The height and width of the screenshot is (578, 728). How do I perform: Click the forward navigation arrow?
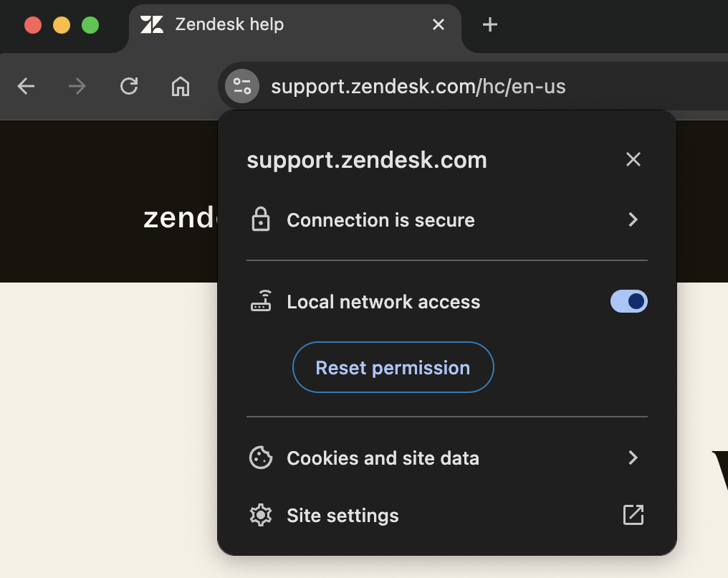coord(77,87)
